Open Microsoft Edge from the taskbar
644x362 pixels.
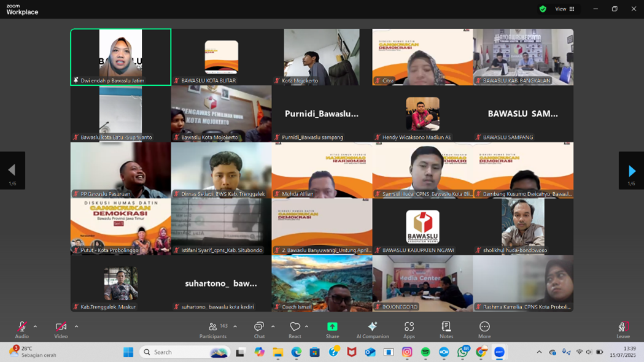click(x=297, y=352)
